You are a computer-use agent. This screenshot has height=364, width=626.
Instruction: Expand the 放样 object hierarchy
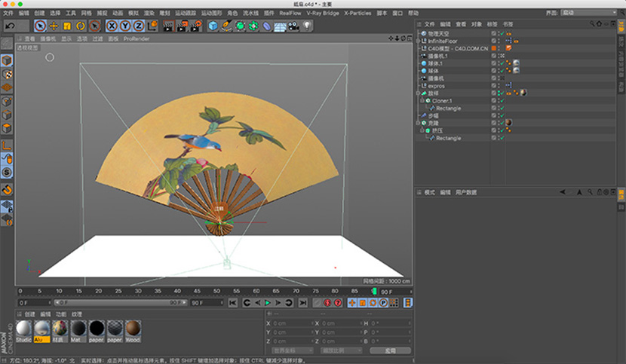[x=418, y=93]
